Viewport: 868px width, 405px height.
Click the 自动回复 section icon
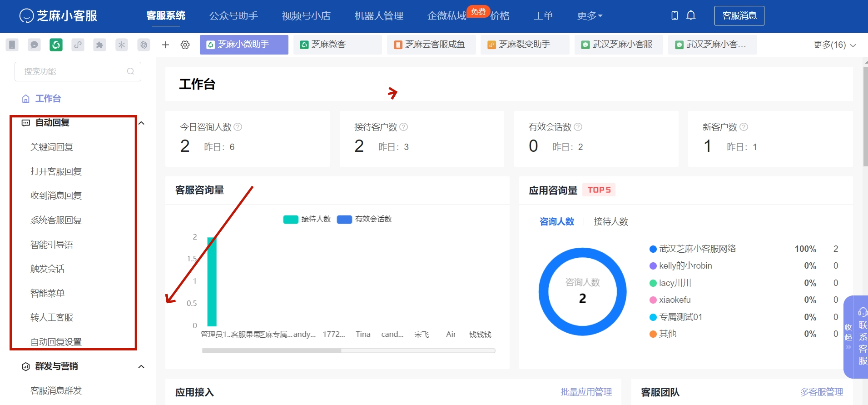pos(26,123)
